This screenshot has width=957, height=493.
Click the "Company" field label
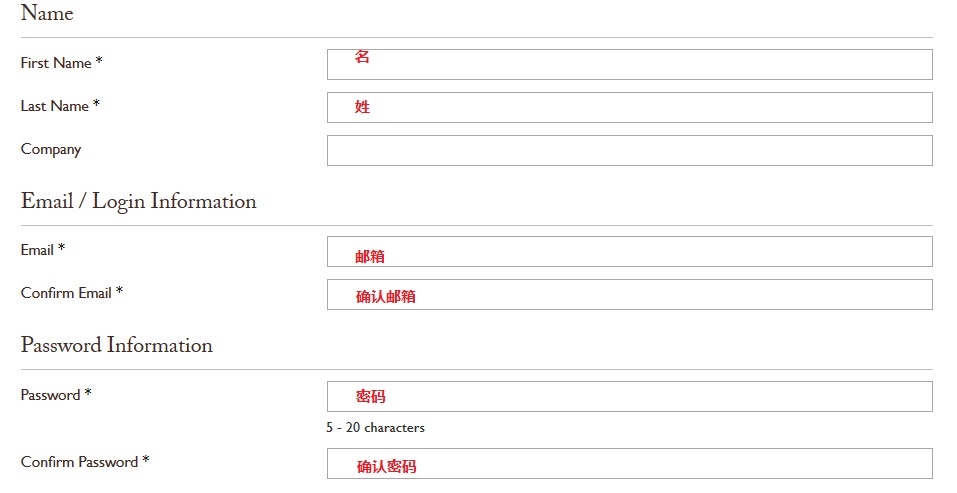(x=51, y=149)
